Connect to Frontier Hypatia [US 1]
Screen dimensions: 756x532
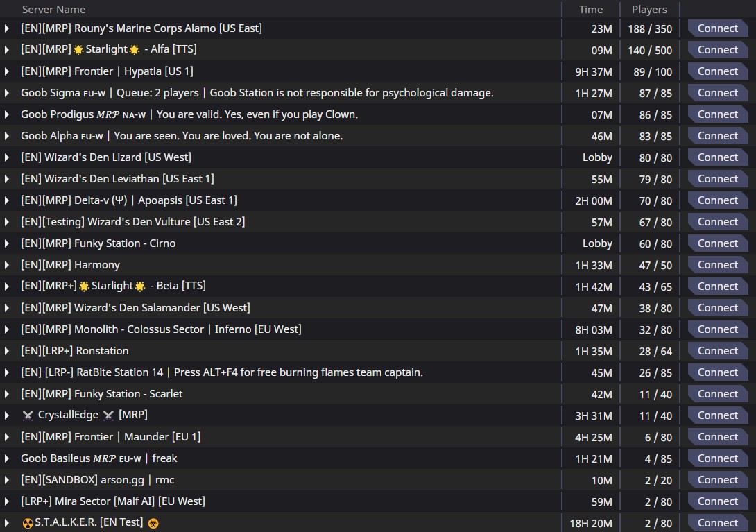(x=717, y=71)
